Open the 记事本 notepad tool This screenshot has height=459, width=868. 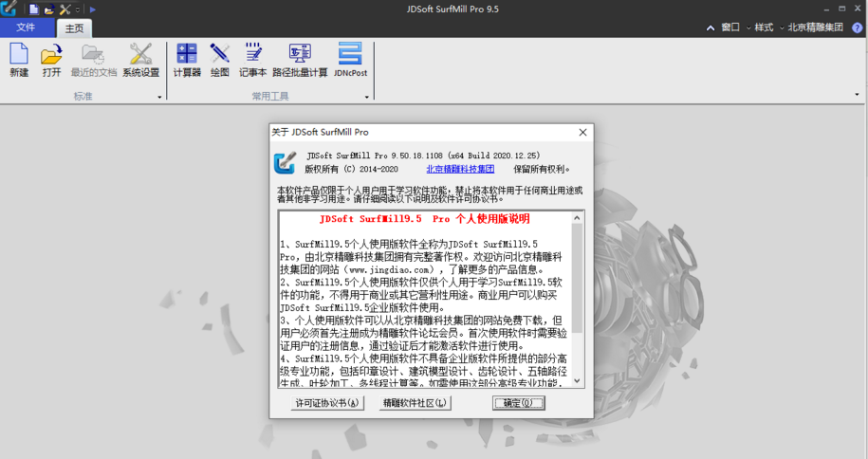253,61
